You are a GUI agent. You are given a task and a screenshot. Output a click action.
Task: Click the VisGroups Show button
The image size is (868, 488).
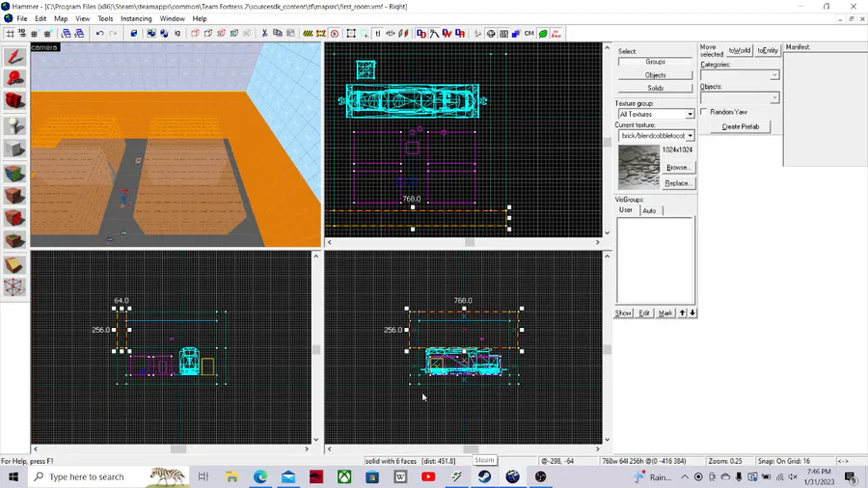(623, 313)
